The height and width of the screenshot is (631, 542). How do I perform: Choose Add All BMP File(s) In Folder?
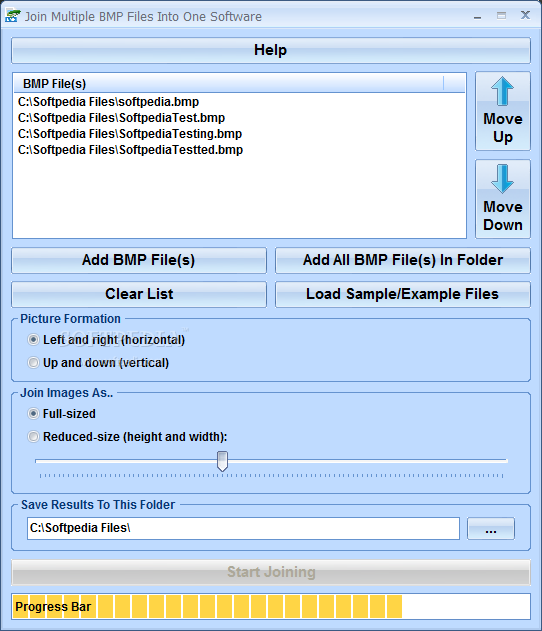coord(403,260)
